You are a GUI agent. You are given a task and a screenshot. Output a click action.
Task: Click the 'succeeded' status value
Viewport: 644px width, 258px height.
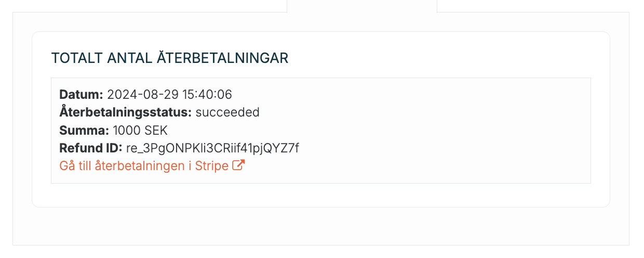tap(227, 112)
